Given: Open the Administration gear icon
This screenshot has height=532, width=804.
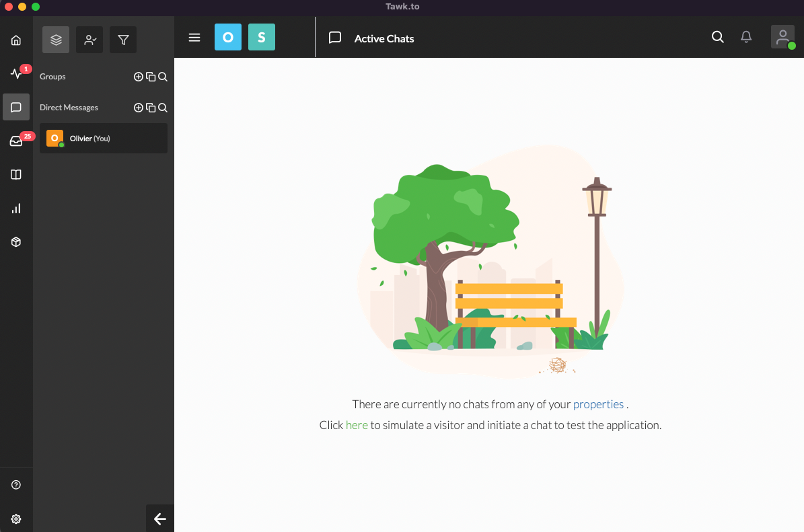Looking at the screenshot, I should coord(16,519).
